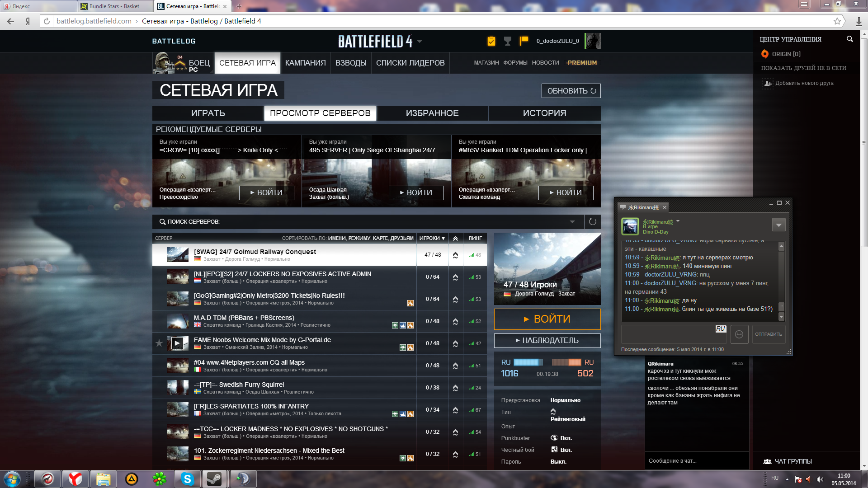The image size is (868, 488).
Task: Open Steam from the taskbar
Action: (215, 479)
